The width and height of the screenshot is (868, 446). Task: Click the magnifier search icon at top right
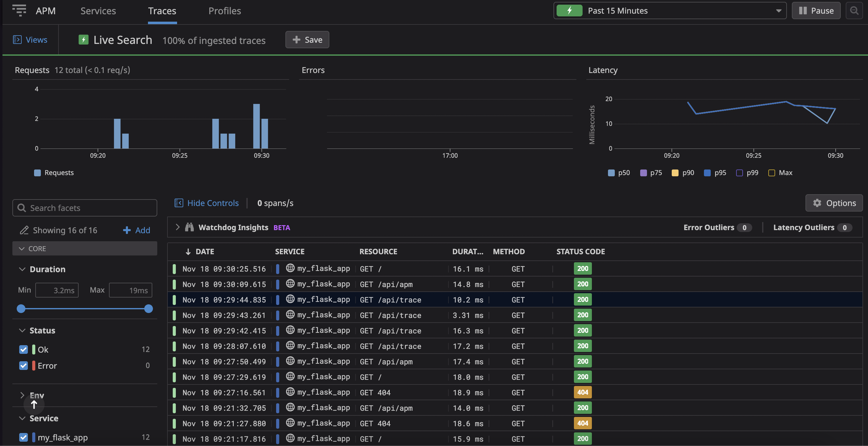(854, 11)
